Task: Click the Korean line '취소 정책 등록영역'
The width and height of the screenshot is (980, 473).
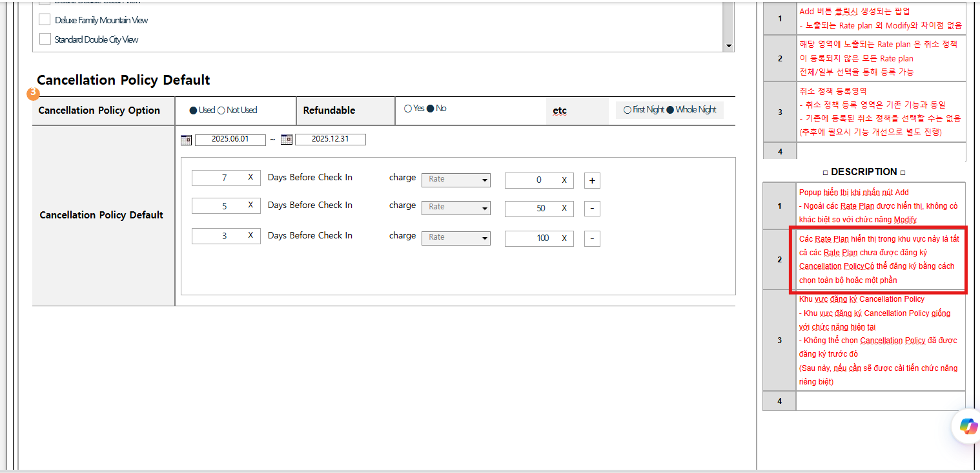Action: [833, 91]
